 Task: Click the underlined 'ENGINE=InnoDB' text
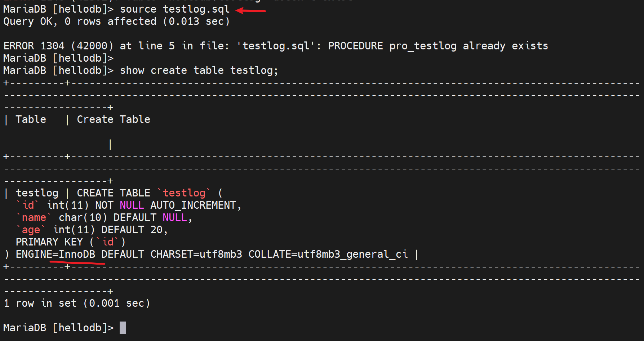pyautogui.click(x=55, y=254)
